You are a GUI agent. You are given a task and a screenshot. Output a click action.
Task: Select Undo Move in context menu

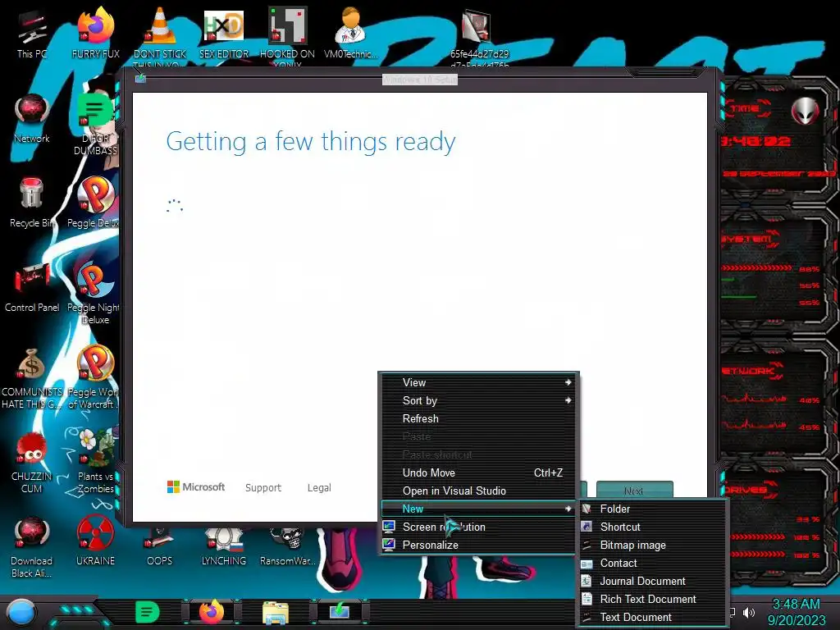point(478,473)
